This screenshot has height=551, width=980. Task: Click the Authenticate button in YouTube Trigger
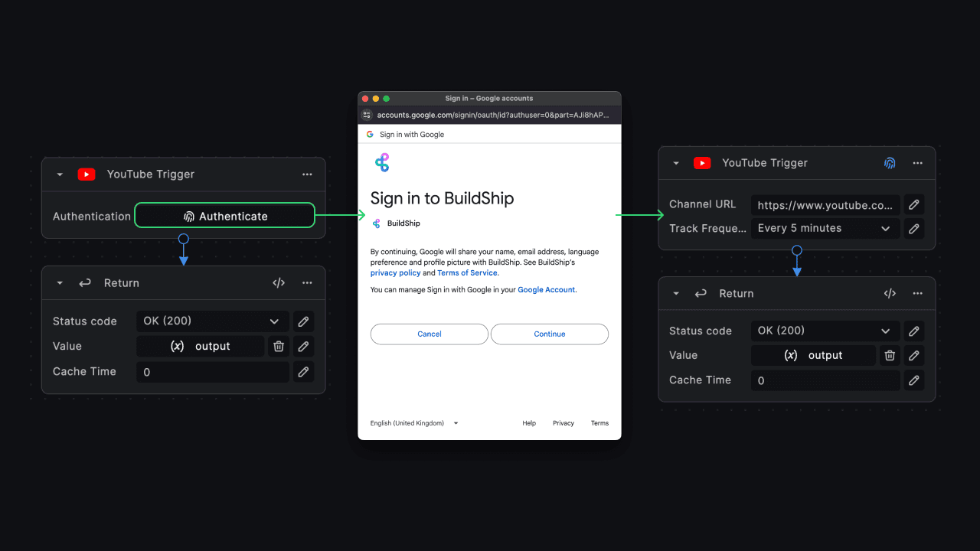[224, 216]
